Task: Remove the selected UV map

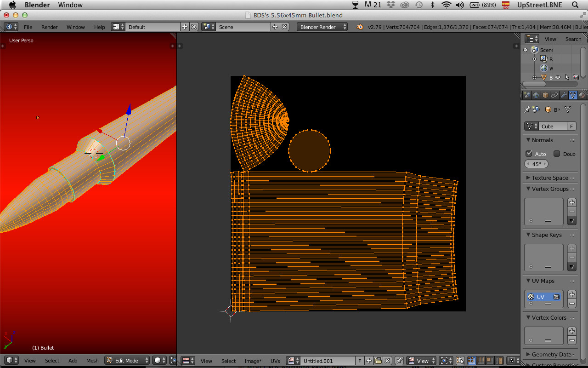Action: pos(571,304)
